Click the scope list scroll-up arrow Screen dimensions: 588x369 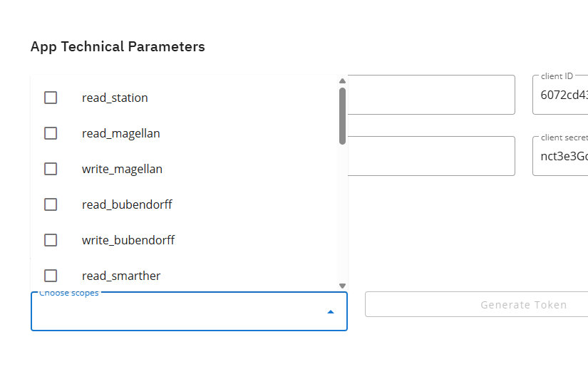click(342, 81)
